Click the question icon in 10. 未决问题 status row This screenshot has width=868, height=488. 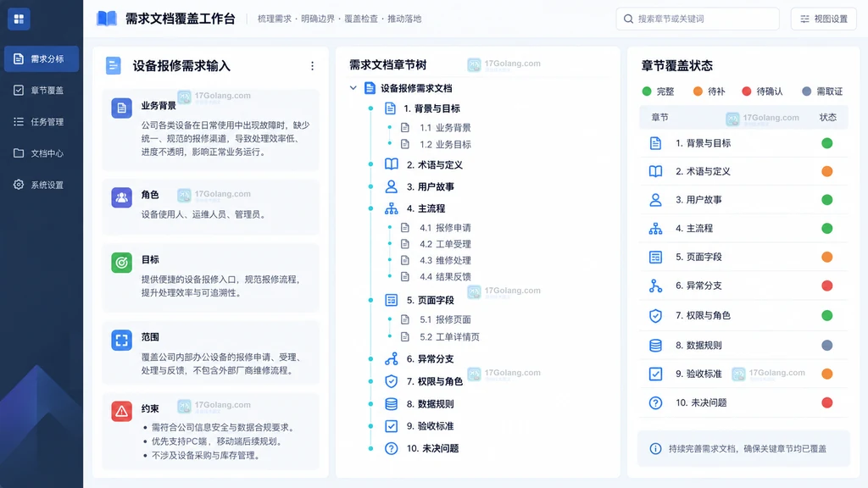655,402
